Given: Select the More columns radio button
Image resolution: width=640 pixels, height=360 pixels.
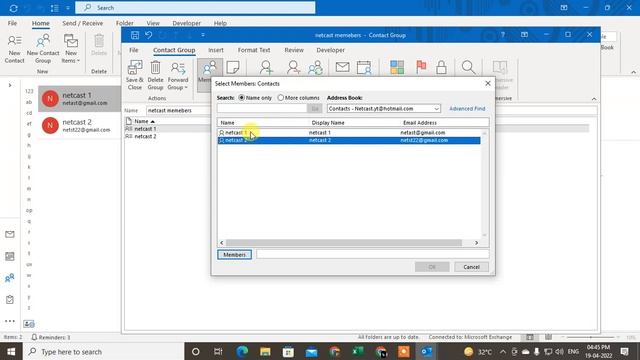Looking at the screenshot, I should 280,98.
